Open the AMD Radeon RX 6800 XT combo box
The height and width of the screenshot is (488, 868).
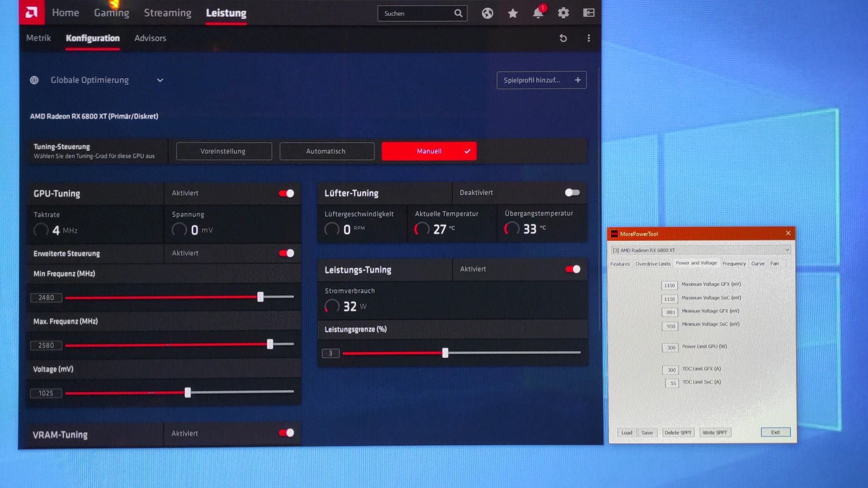[x=700, y=250]
